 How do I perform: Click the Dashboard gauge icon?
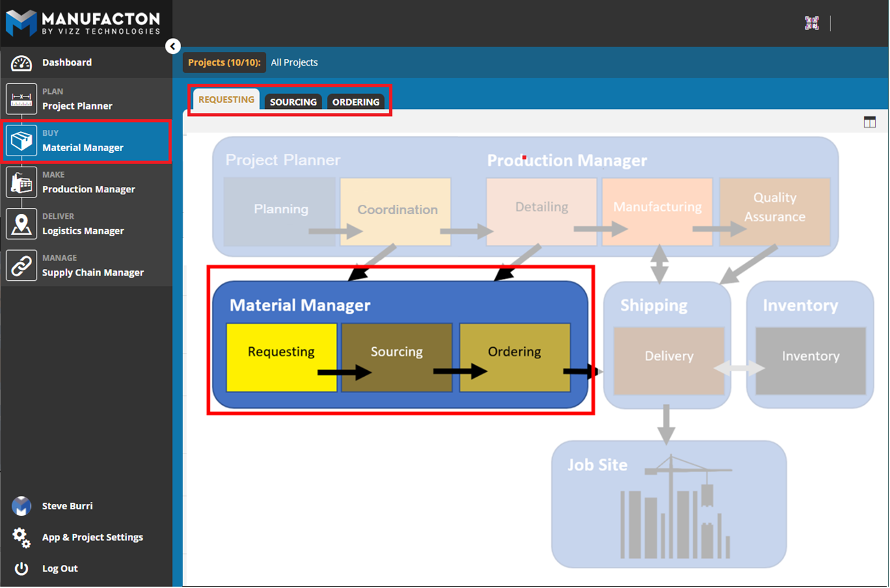point(22,63)
